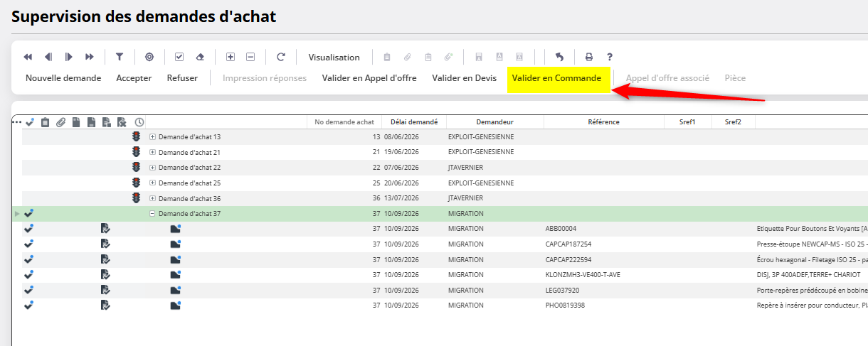Expand Demande d'achat 22

point(152,168)
